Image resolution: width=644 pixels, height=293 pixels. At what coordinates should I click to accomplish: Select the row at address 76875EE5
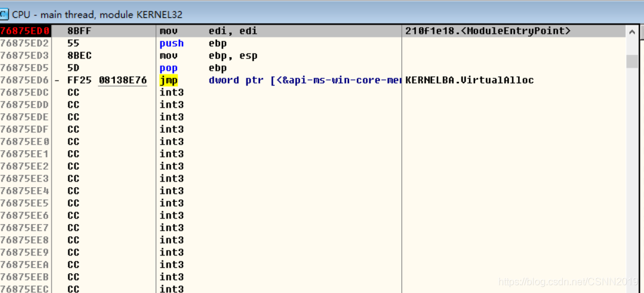pyautogui.click(x=313, y=203)
